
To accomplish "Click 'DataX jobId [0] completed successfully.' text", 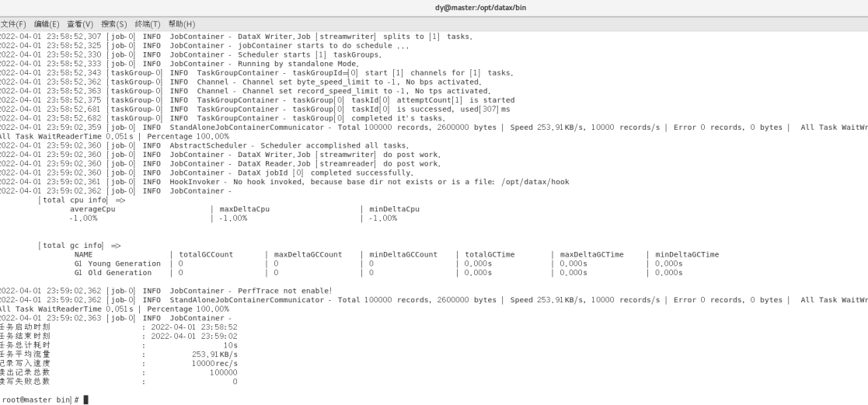I will click(326, 173).
